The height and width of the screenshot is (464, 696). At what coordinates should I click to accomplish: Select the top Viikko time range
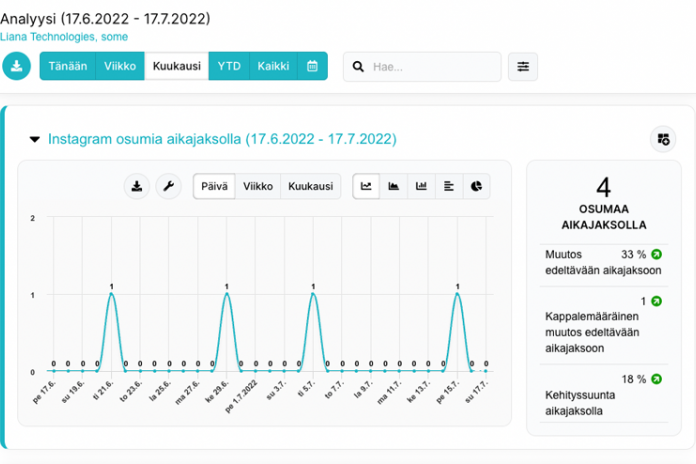point(120,67)
